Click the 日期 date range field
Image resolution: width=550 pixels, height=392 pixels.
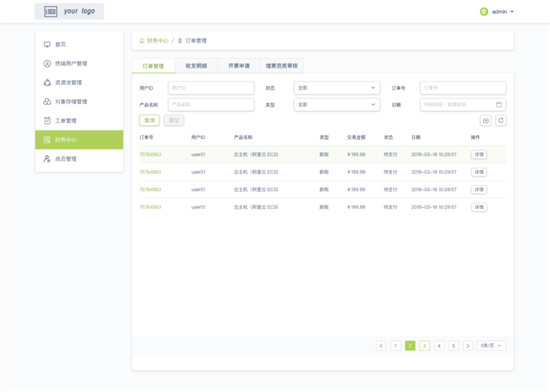point(463,104)
